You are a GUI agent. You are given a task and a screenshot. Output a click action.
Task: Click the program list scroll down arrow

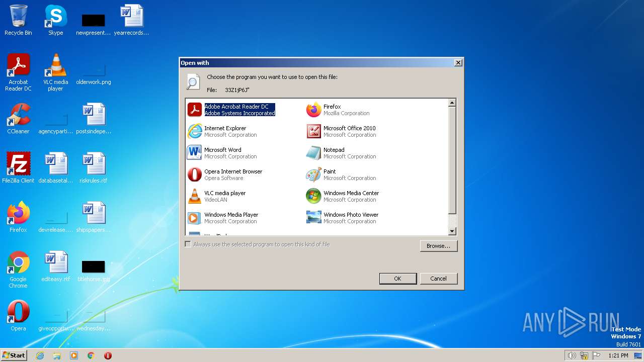(452, 231)
